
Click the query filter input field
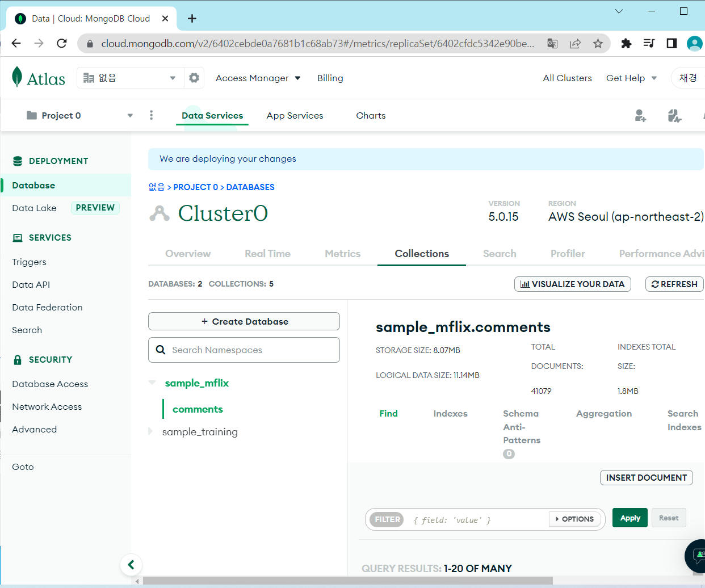tap(477, 520)
